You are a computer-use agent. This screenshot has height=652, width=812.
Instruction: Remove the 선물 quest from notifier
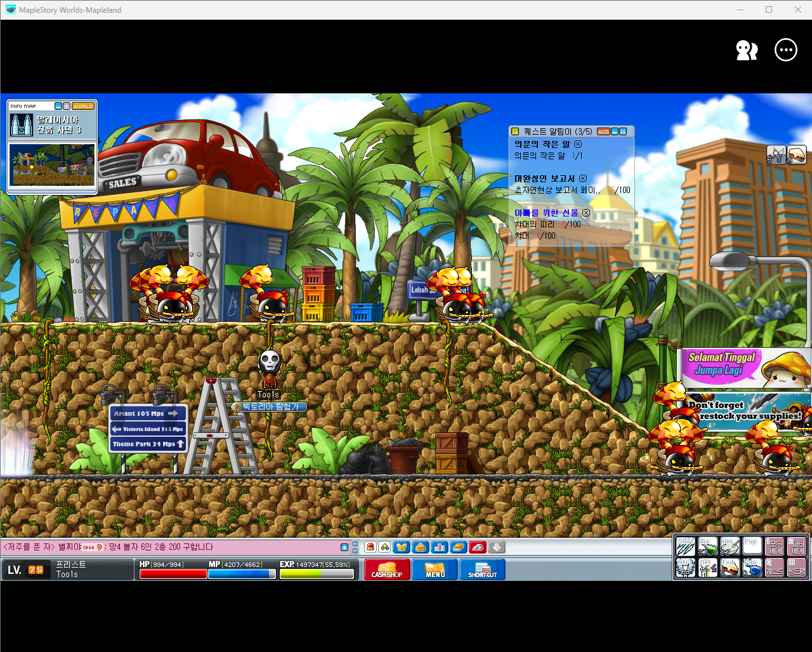tap(586, 213)
